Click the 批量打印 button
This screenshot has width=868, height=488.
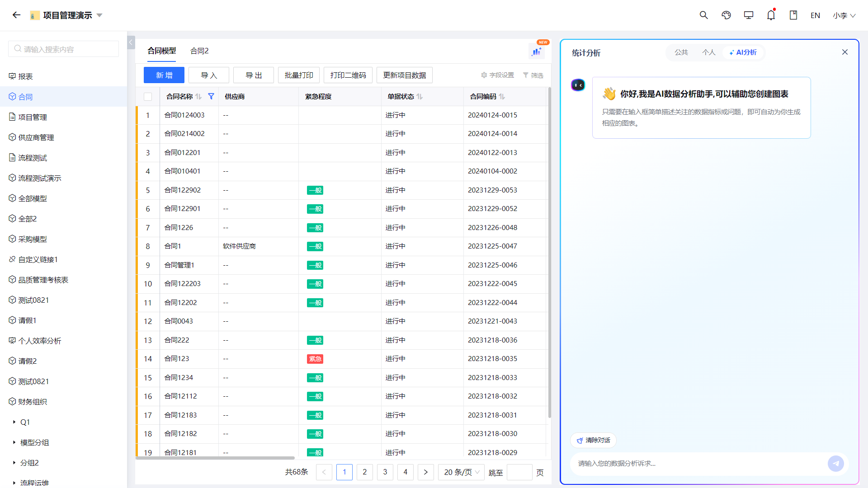pyautogui.click(x=299, y=75)
